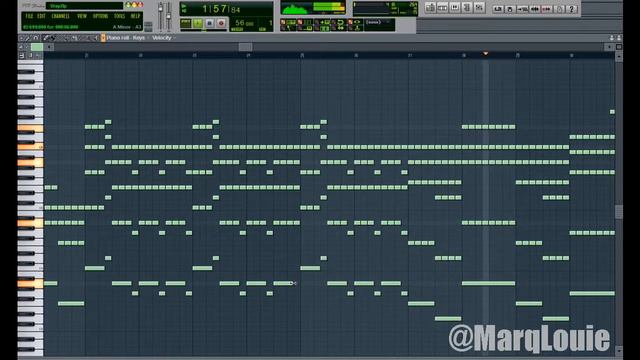Click the project title field
This screenshot has width=640, height=360.
coord(84,5)
